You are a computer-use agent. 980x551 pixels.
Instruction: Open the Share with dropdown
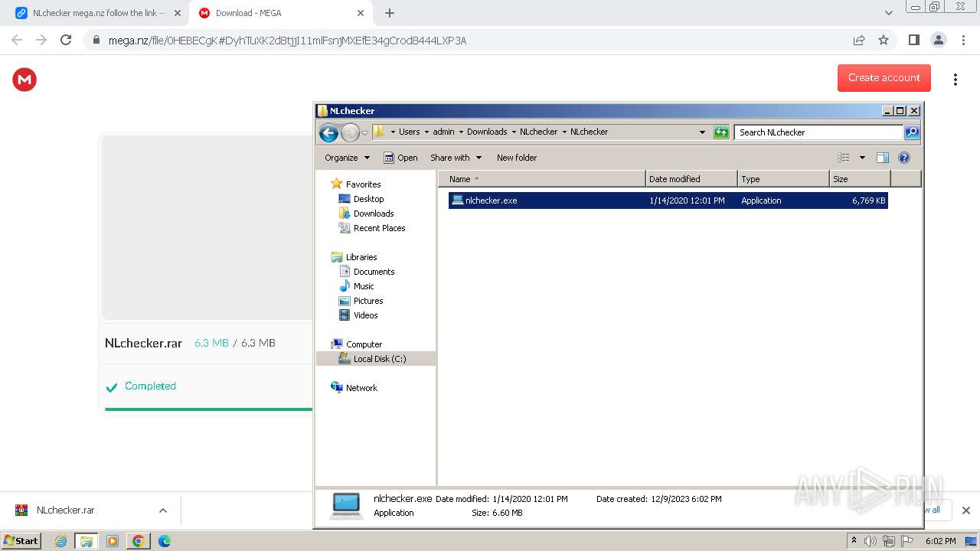(456, 158)
